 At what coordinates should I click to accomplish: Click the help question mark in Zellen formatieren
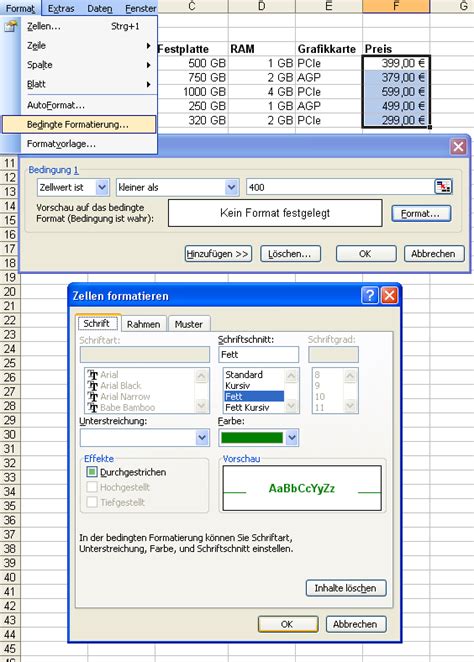(370, 296)
